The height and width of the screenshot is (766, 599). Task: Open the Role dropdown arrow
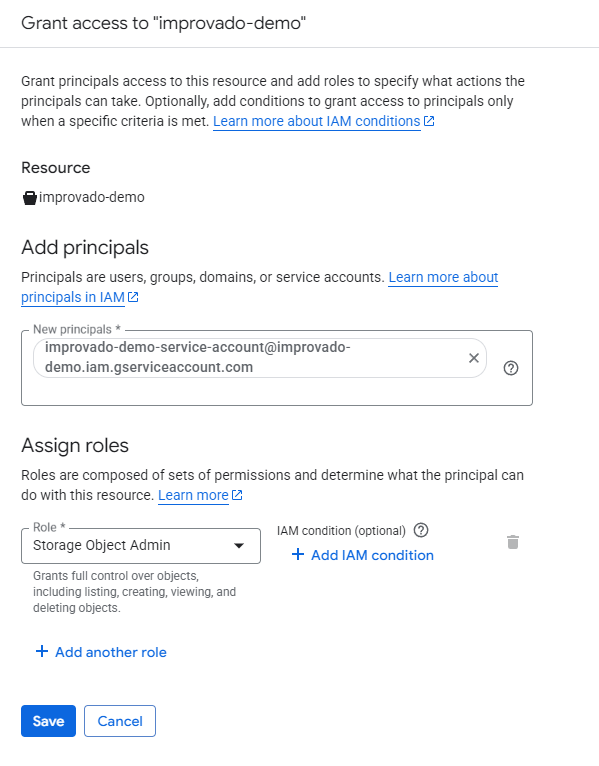[x=238, y=546]
